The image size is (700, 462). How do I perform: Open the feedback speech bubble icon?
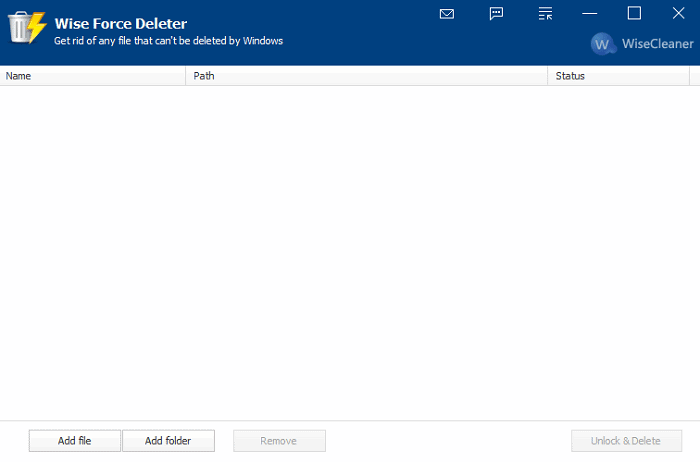coord(496,13)
